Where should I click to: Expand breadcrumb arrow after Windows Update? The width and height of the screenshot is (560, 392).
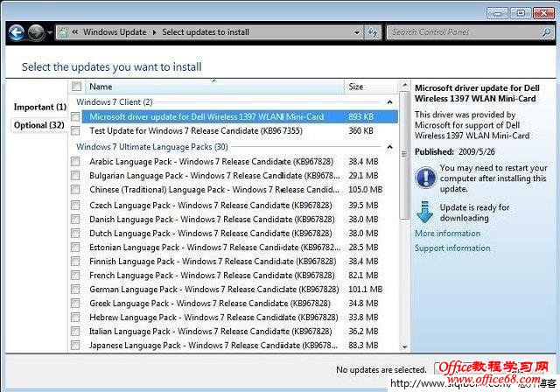point(154,32)
